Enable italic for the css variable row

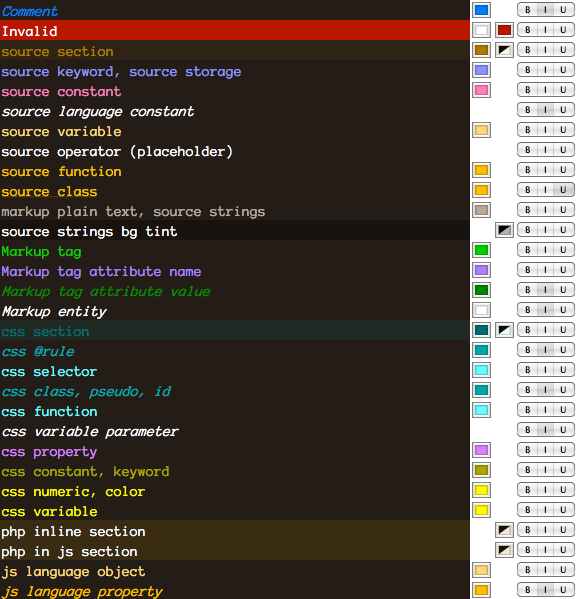point(546,510)
